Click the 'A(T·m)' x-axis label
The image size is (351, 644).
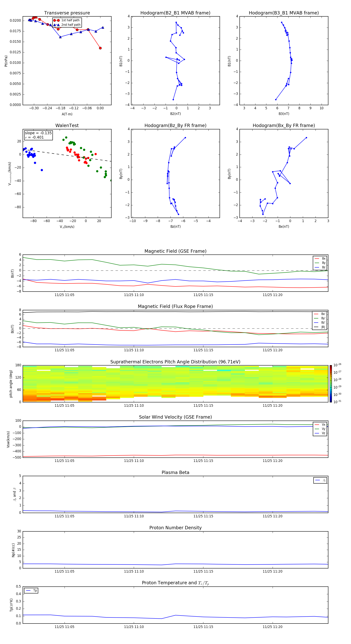tap(67, 114)
